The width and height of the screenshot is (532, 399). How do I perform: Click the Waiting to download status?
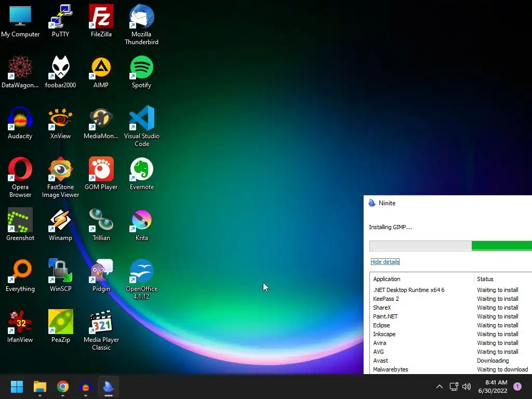click(x=502, y=369)
